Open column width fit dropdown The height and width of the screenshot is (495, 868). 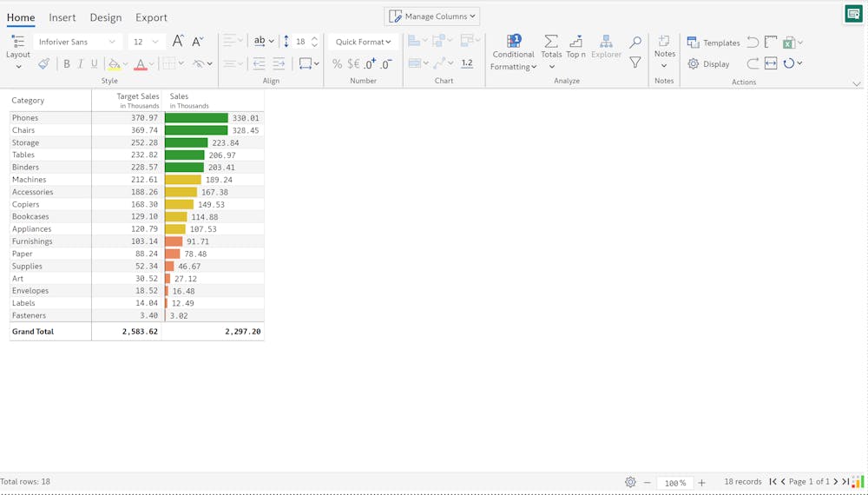tap(308, 63)
